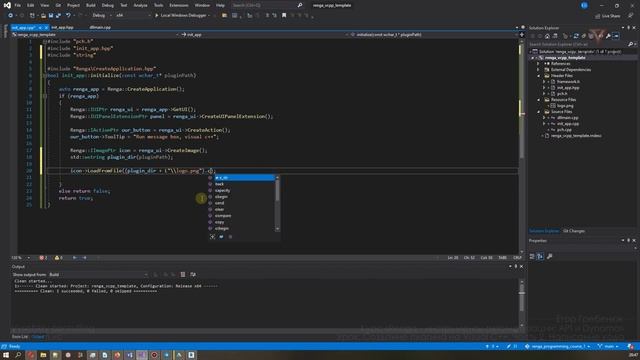Open the Show output from Build dropdown
Viewport: 640px width, 360px height.
[98, 275]
